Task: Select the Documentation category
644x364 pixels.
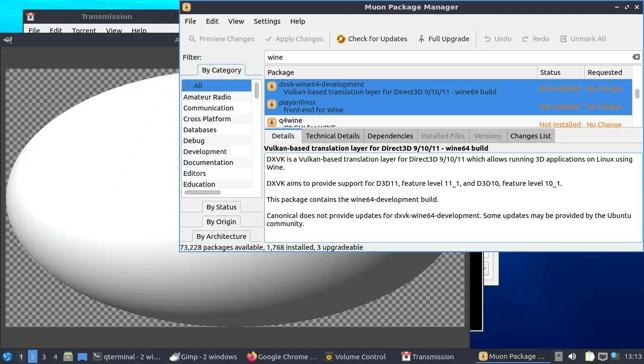Action: 216,163
